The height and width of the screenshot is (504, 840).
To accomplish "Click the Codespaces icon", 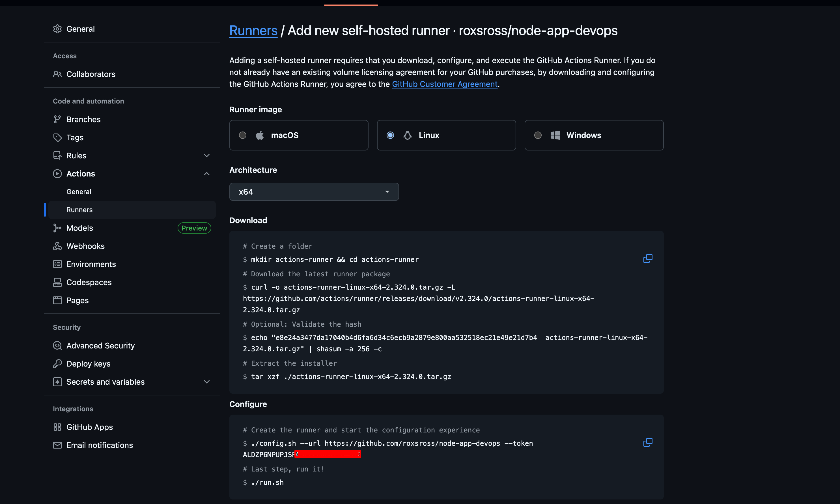I will [x=57, y=282].
